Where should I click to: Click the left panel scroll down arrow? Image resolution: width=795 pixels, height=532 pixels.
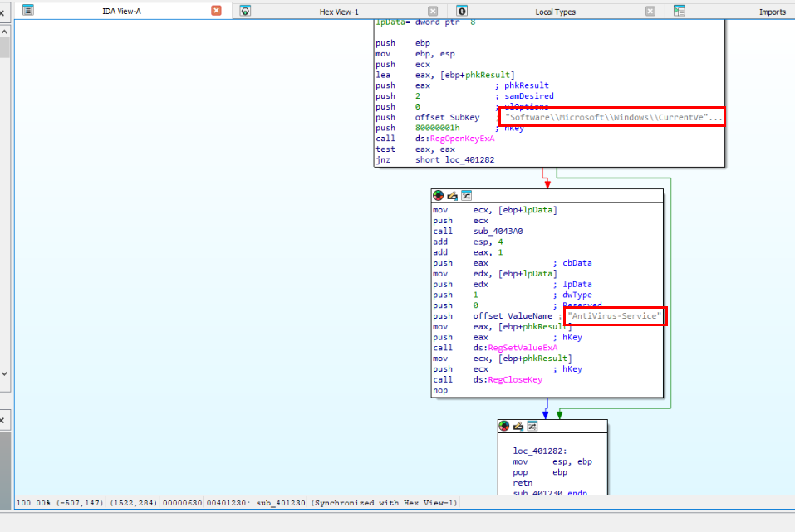(x=4, y=374)
